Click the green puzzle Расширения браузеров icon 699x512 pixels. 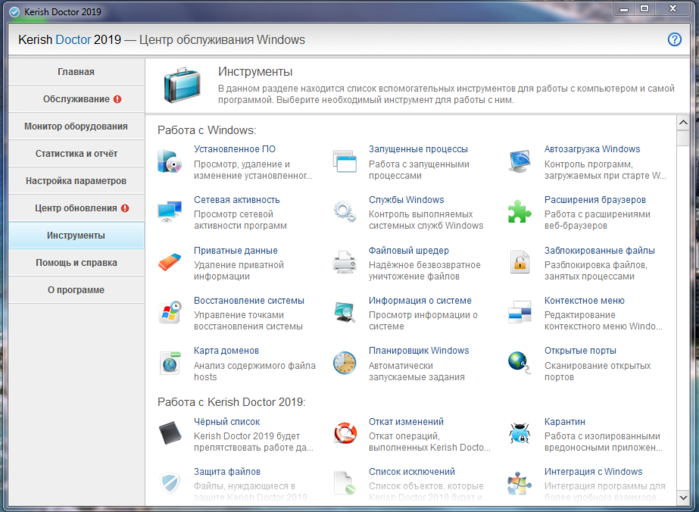pos(520,211)
